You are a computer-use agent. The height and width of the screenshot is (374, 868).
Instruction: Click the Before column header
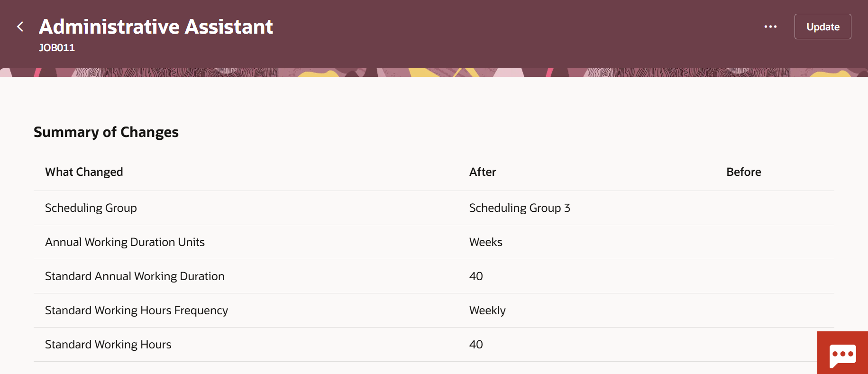743,172
